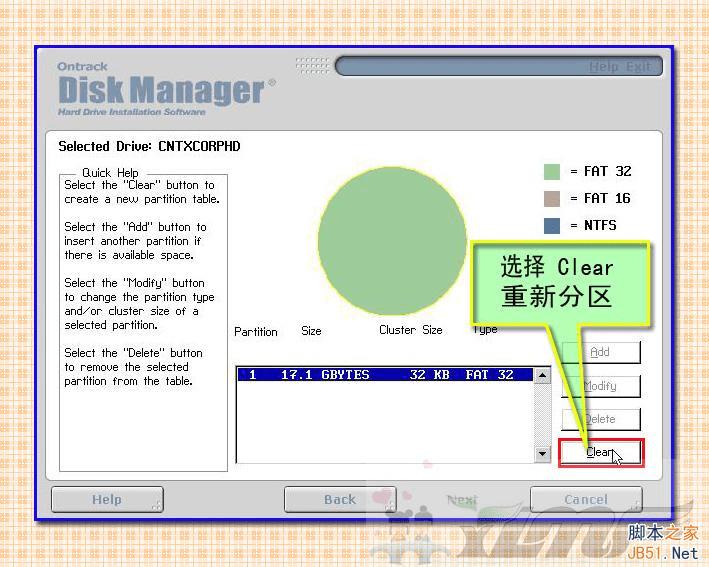
Task: Click the Modify partition button
Action: click(x=600, y=386)
